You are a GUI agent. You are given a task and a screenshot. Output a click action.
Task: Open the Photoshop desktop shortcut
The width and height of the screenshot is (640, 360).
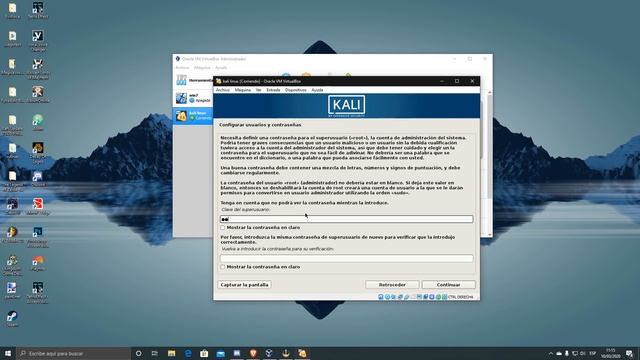(x=38, y=237)
